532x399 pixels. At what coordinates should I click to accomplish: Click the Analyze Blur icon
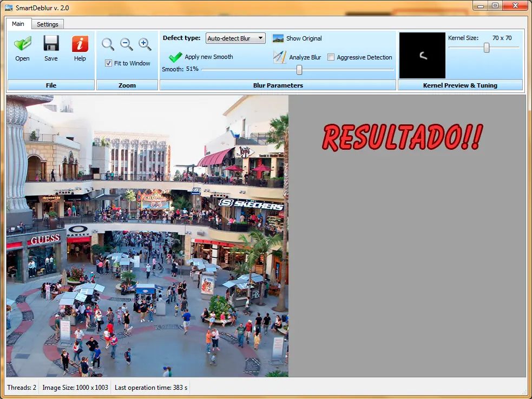pyautogui.click(x=280, y=57)
